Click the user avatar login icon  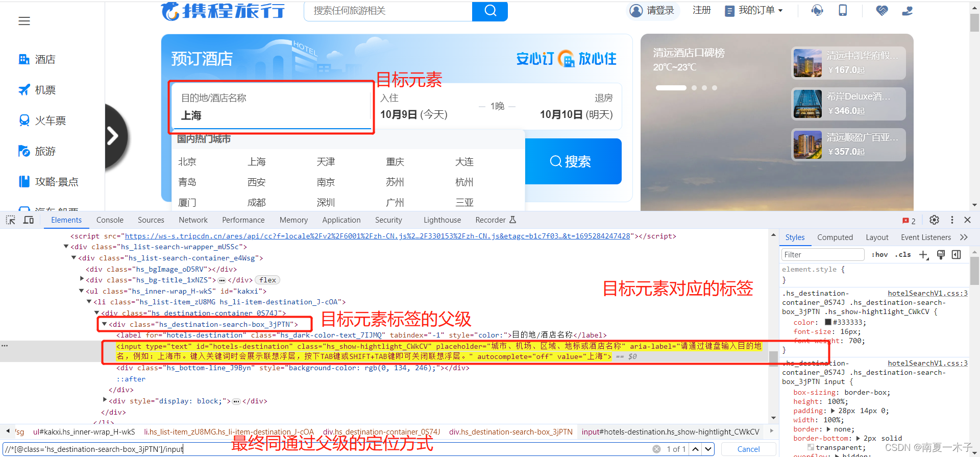(636, 10)
